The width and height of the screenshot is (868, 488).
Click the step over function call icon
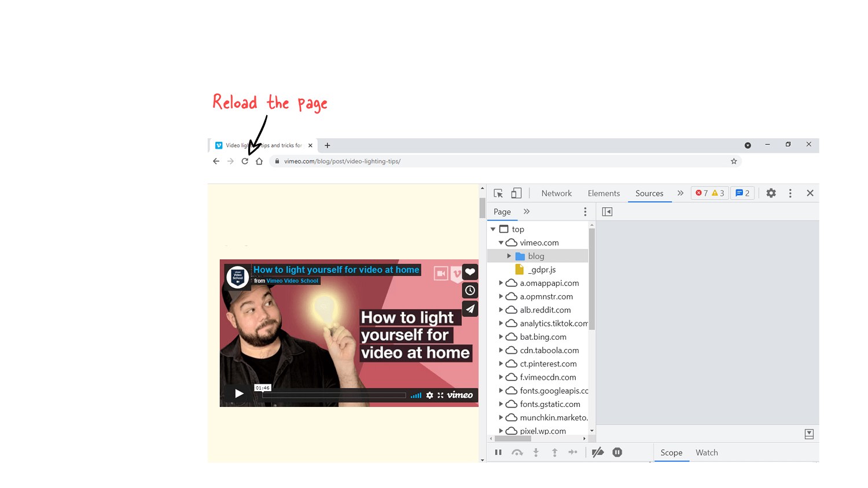517,453
